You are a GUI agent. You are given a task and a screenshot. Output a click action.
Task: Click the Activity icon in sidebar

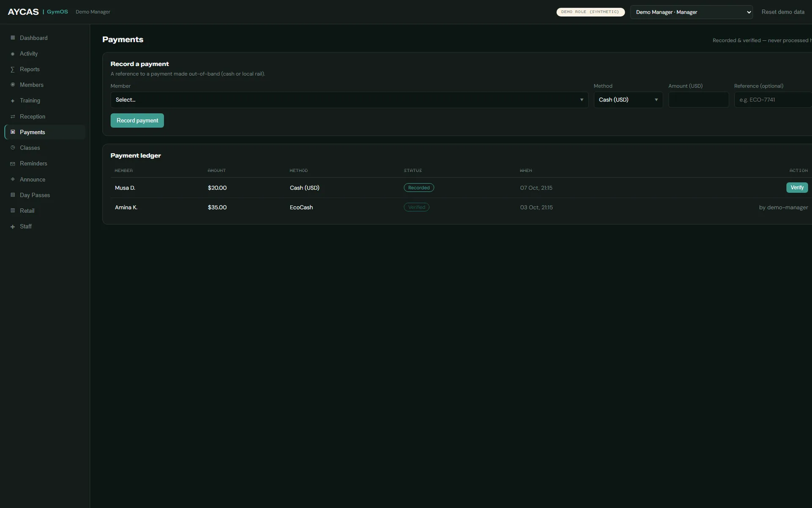tap(13, 54)
